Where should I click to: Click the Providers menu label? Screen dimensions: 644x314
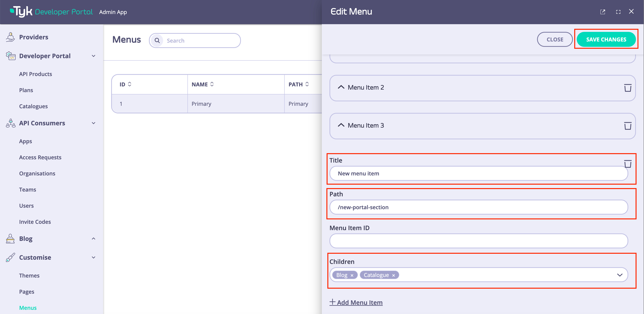(x=34, y=37)
